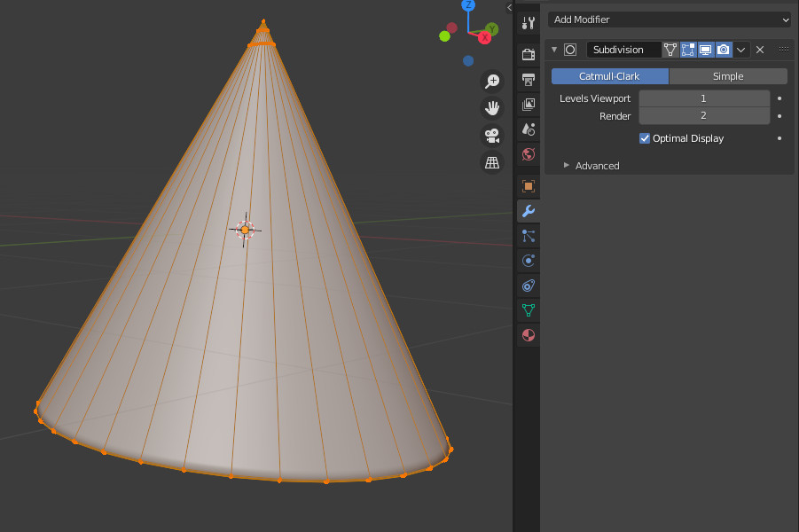Open the Material properties tab
This screenshot has width=799, height=532.
[528, 335]
